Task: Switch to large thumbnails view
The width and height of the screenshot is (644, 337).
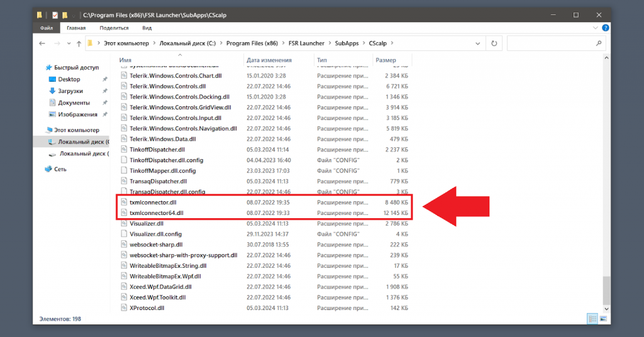Action: click(x=604, y=319)
